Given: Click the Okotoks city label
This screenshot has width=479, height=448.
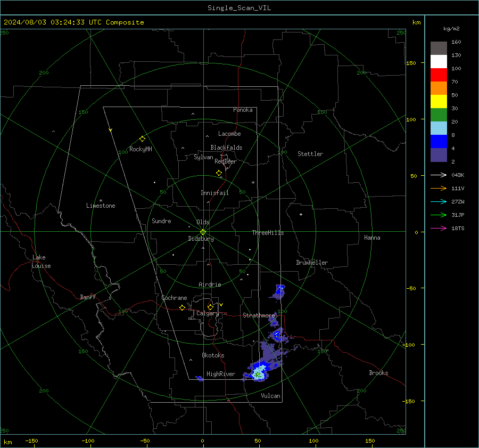Looking at the screenshot, I should [213, 355].
